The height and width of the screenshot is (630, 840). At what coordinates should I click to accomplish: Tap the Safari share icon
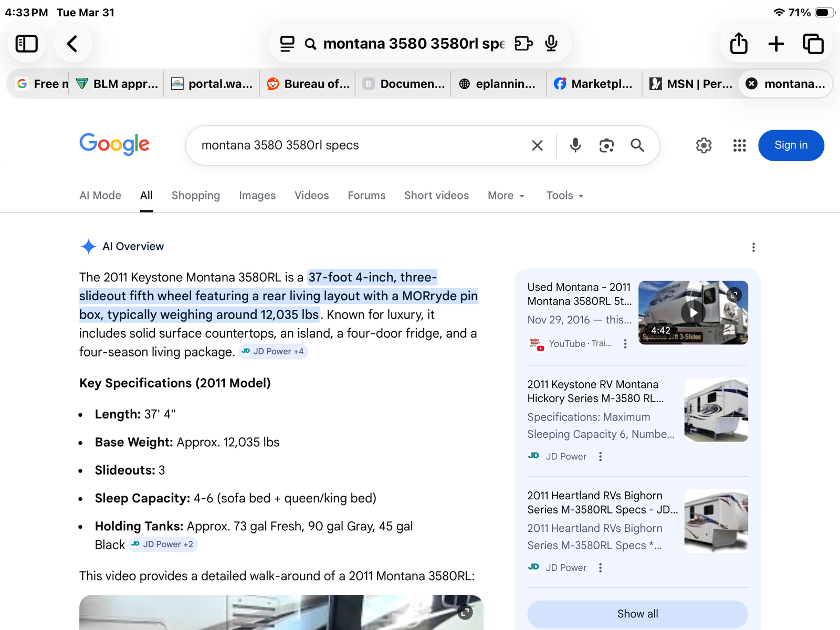click(x=738, y=44)
